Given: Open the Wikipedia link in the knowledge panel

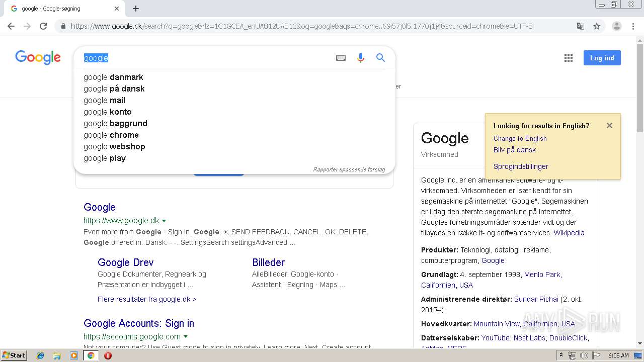Looking at the screenshot, I should 569,233.
